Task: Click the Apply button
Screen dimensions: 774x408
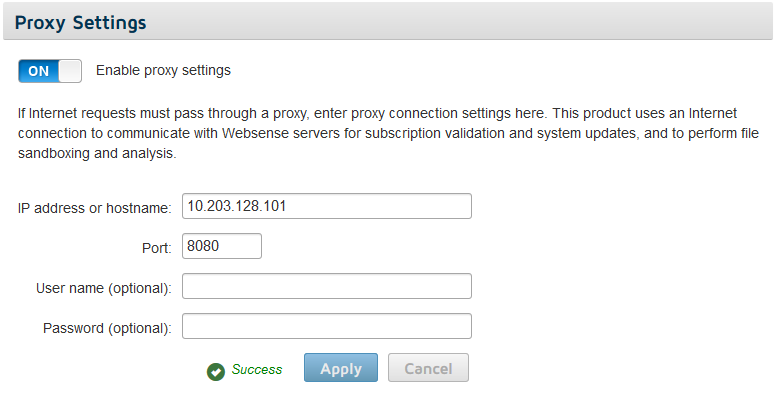Action: click(x=341, y=368)
